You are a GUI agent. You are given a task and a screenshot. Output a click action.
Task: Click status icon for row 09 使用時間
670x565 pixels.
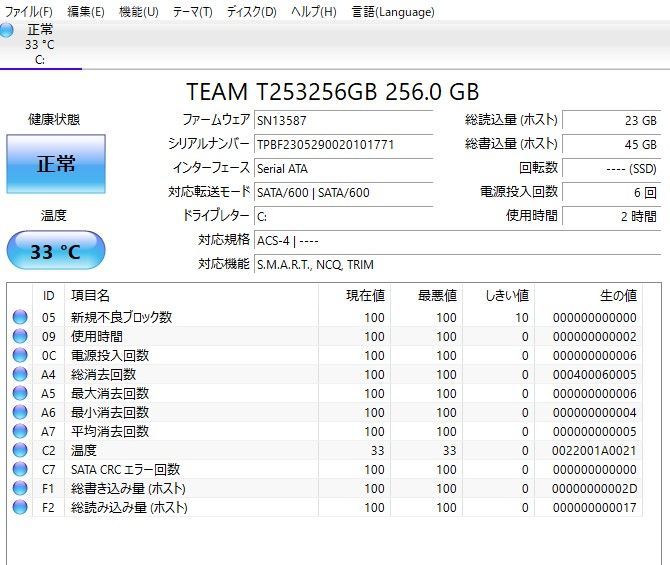click(x=20, y=336)
